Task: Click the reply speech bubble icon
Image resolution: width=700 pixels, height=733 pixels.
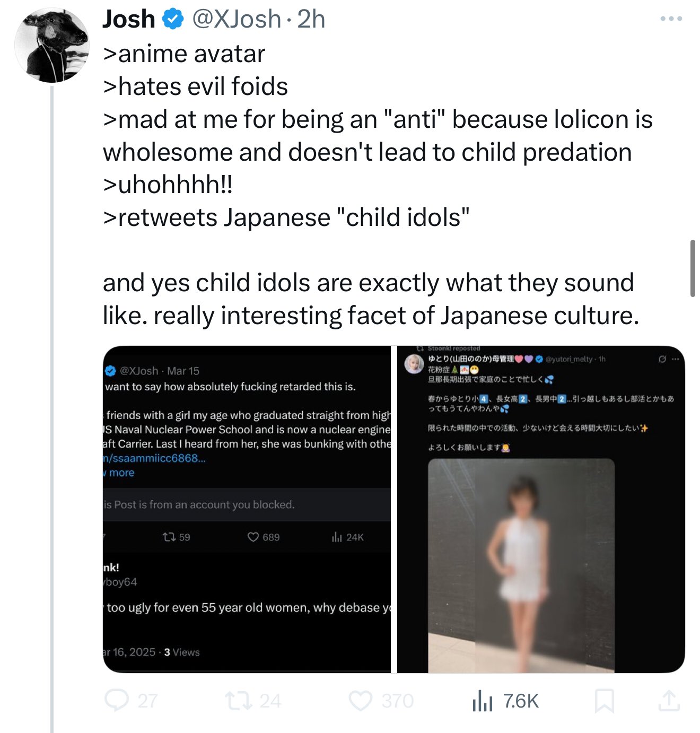Action: pyautogui.click(x=117, y=701)
